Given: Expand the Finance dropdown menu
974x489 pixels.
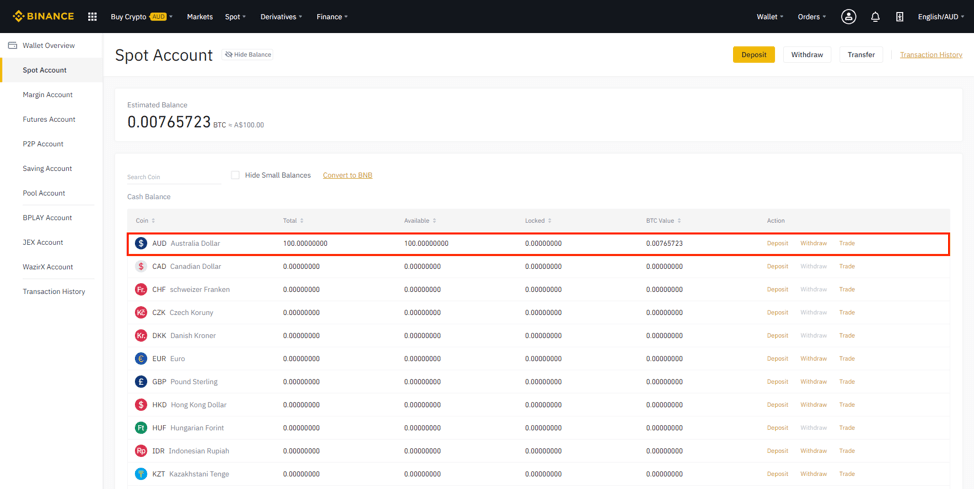Looking at the screenshot, I should coord(332,17).
